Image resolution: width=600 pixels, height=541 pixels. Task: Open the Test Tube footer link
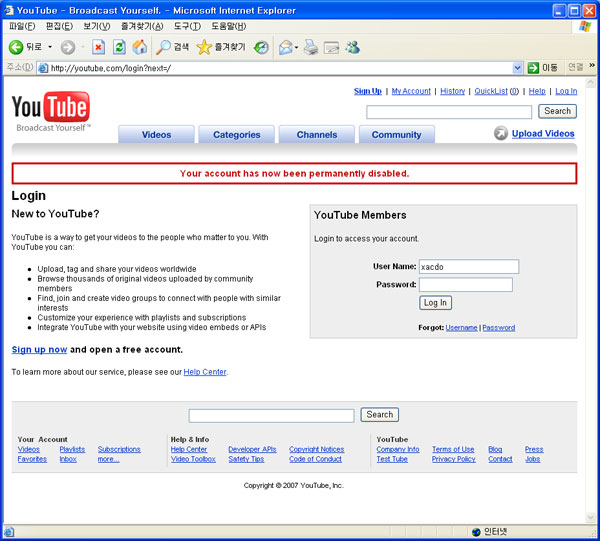392,459
